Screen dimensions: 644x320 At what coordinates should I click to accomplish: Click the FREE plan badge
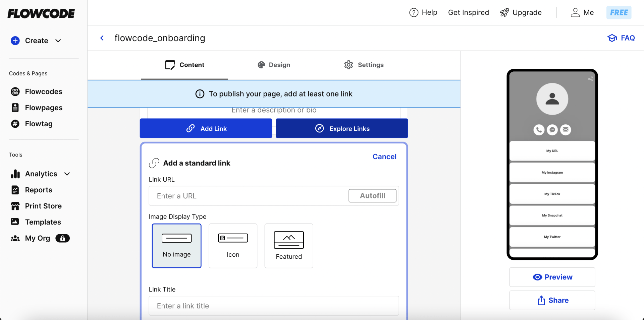click(x=619, y=12)
